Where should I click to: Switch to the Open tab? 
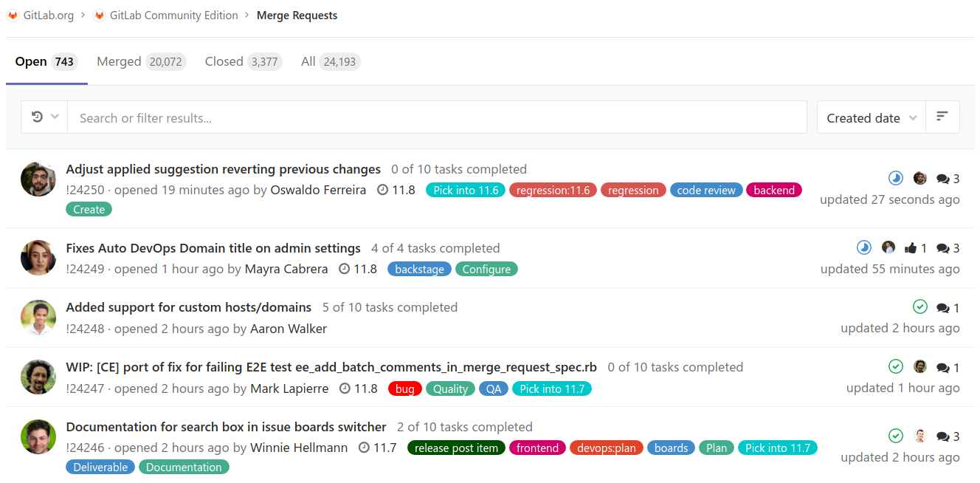46,62
